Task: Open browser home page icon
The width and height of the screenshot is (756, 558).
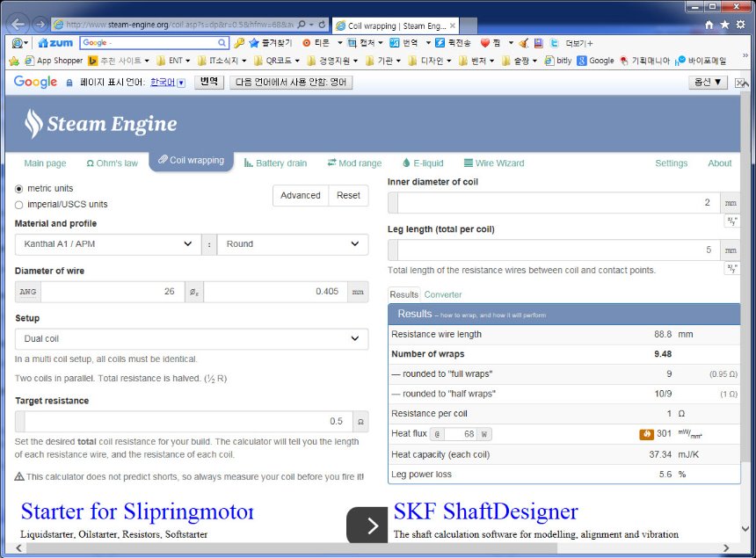Action: tap(709, 25)
